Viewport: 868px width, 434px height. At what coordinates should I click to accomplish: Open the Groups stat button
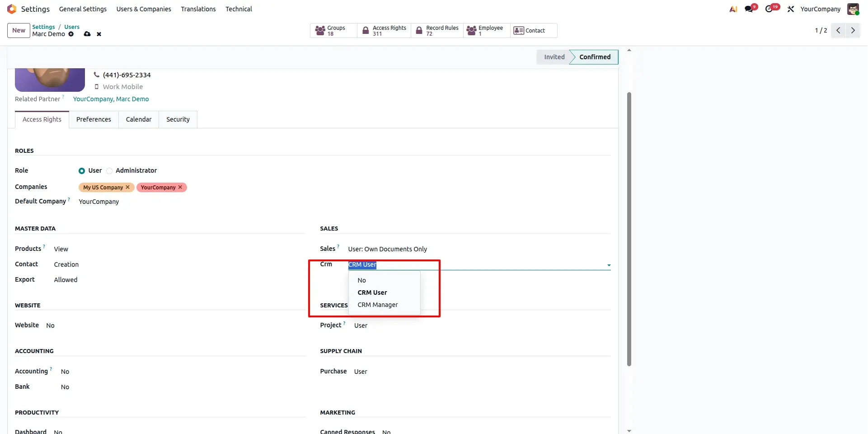pos(333,30)
